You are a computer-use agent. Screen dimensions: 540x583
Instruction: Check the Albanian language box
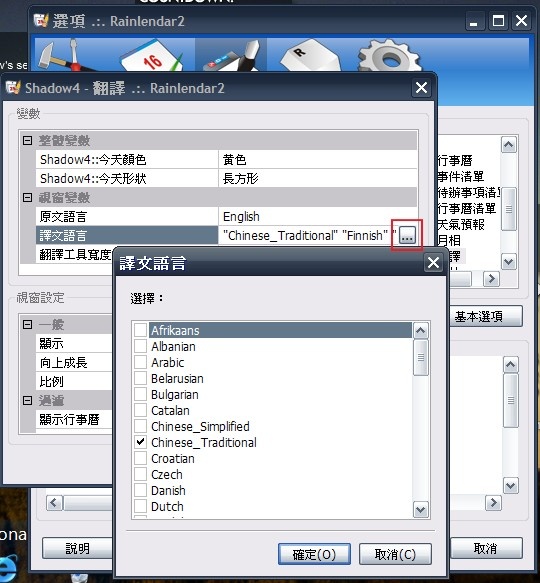pos(140,346)
